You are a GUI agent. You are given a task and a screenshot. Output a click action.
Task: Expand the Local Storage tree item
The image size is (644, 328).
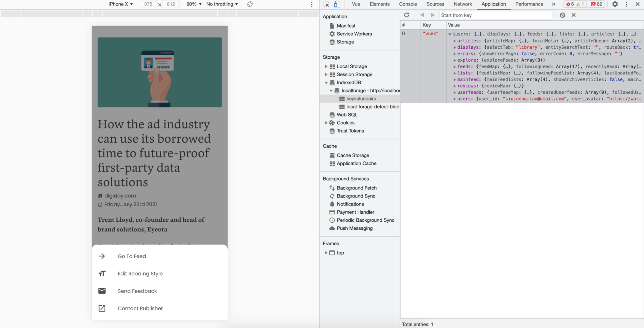[326, 66]
